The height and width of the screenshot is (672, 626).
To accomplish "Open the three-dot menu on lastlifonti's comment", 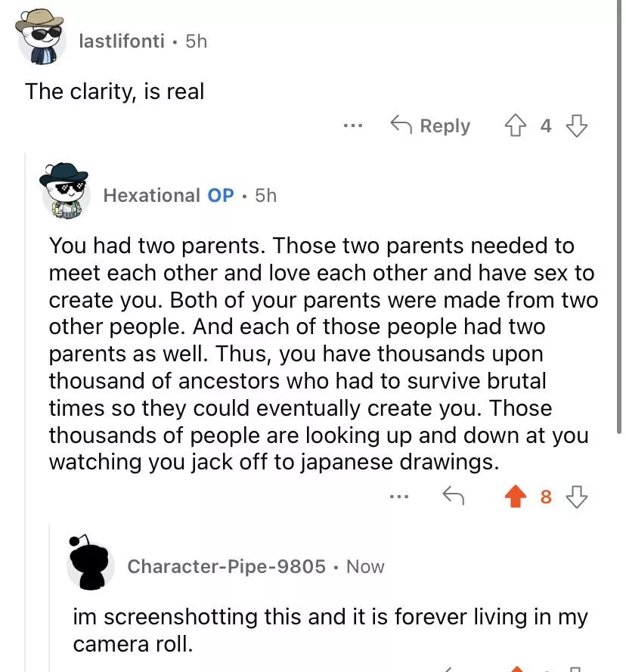I will tap(352, 125).
